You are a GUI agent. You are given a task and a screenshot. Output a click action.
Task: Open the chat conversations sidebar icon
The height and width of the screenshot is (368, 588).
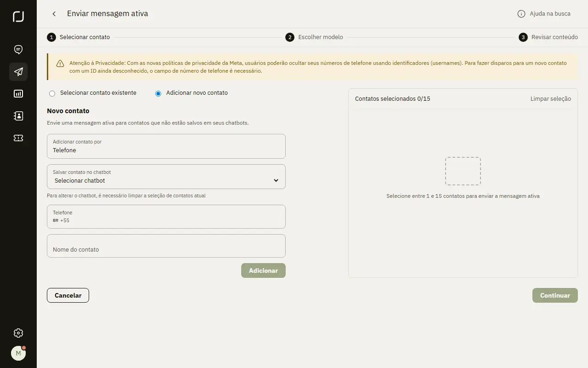(x=18, y=50)
